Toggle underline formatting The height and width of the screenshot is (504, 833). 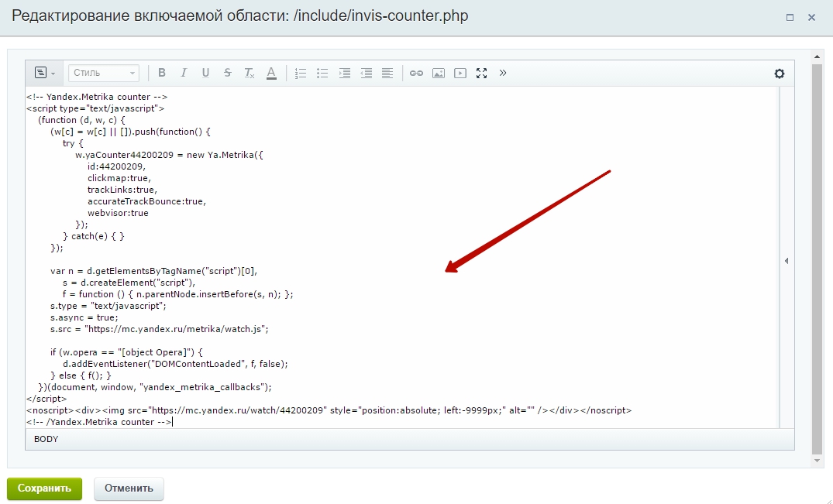(205, 73)
